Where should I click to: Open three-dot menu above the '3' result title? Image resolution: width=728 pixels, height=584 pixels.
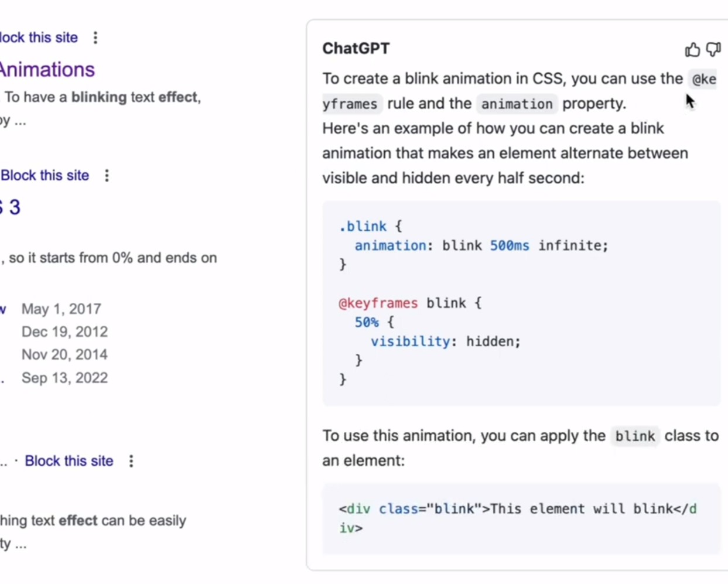click(107, 176)
